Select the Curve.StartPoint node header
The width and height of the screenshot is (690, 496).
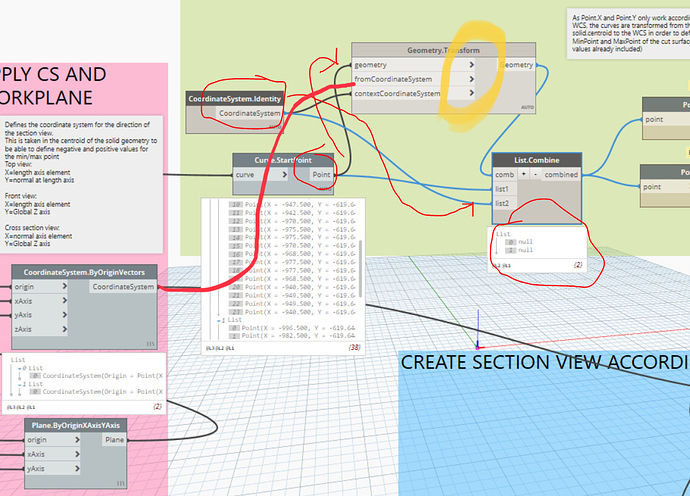tap(283, 160)
